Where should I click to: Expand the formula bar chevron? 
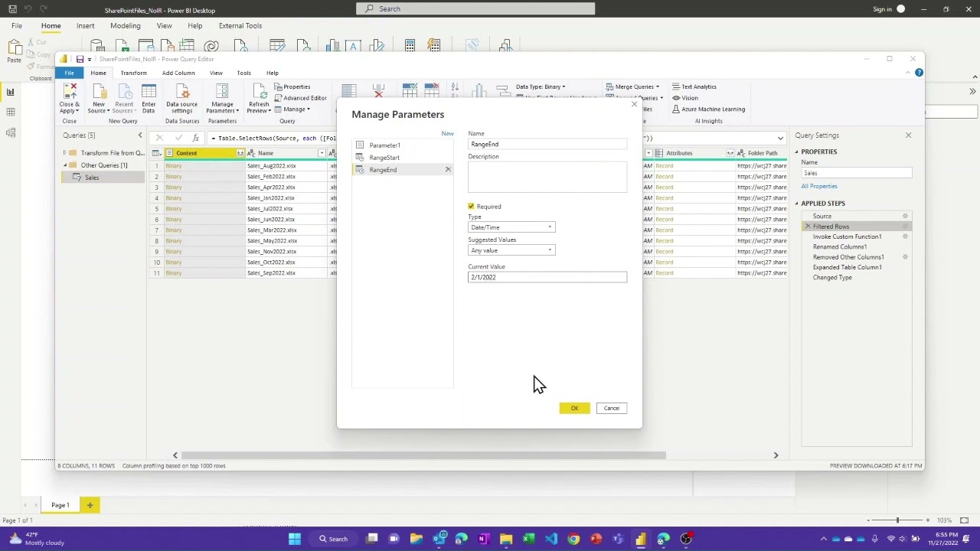click(780, 138)
